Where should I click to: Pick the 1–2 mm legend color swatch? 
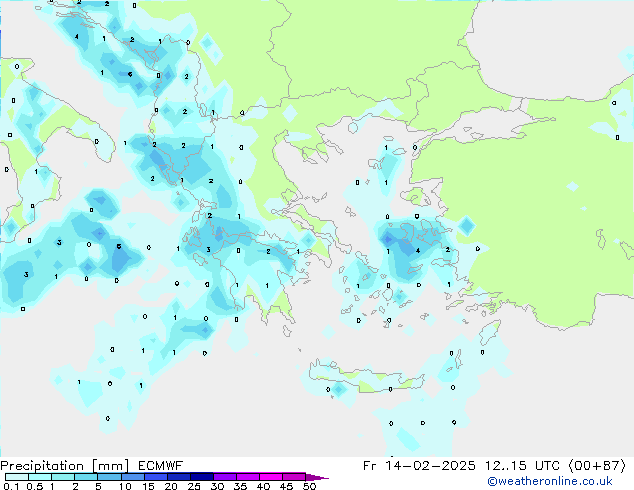63,477
